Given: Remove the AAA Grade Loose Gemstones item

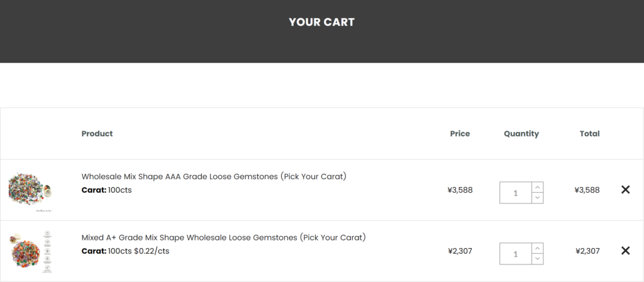Looking at the screenshot, I should click(x=625, y=190).
